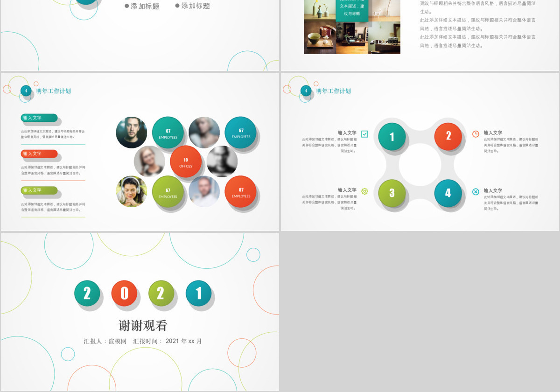The height and width of the screenshot is (392, 560).
Task: Click the orange clock icon
Action: pyautogui.click(x=476, y=134)
